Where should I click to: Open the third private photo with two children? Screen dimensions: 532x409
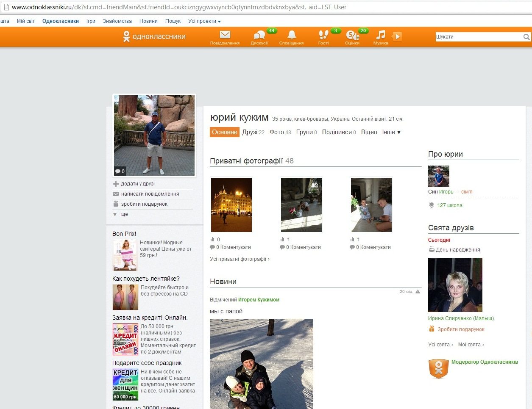click(371, 205)
